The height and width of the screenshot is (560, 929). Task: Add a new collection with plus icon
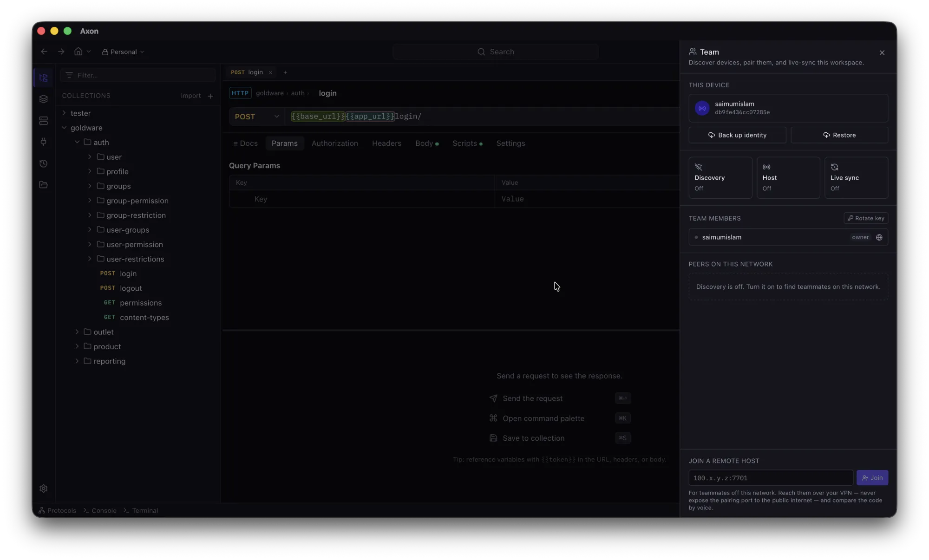[x=210, y=96]
